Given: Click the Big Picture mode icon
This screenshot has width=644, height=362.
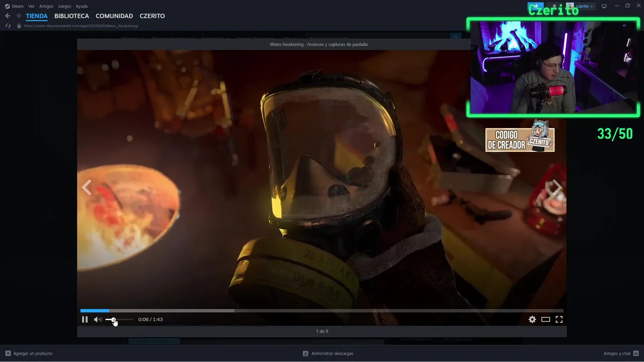Looking at the screenshot, I should (604, 6).
